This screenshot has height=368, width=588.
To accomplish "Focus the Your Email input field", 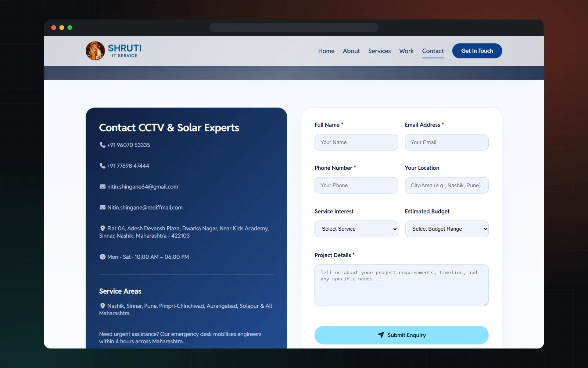I will [x=447, y=142].
